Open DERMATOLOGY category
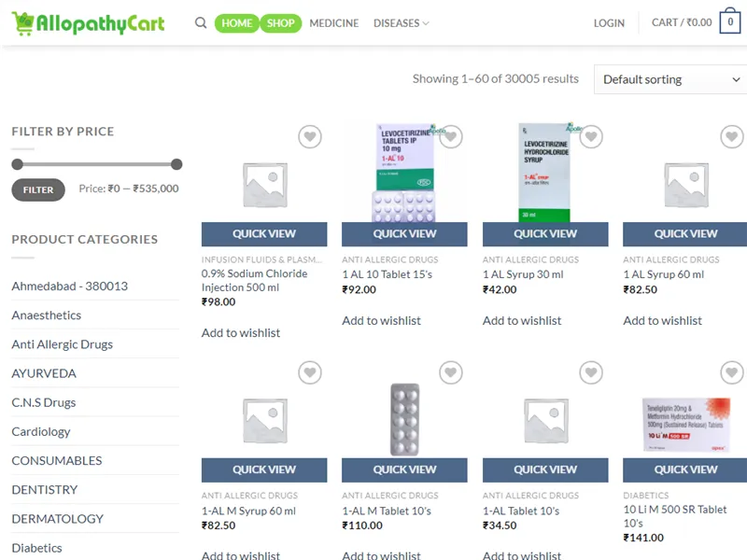747x560 pixels. point(57,519)
